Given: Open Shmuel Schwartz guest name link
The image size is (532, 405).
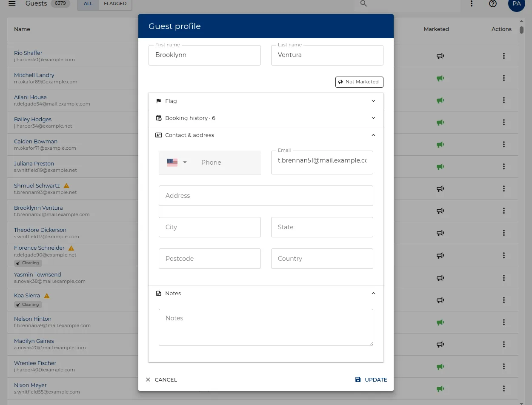Looking at the screenshot, I should click(x=37, y=185).
